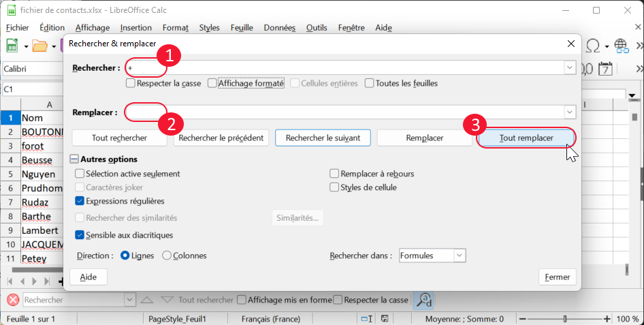Image resolution: width=644 pixels, height=325 pixels.
Task: Open the Rechercher dans Formules dropdown
Action: tap(459, 256)
